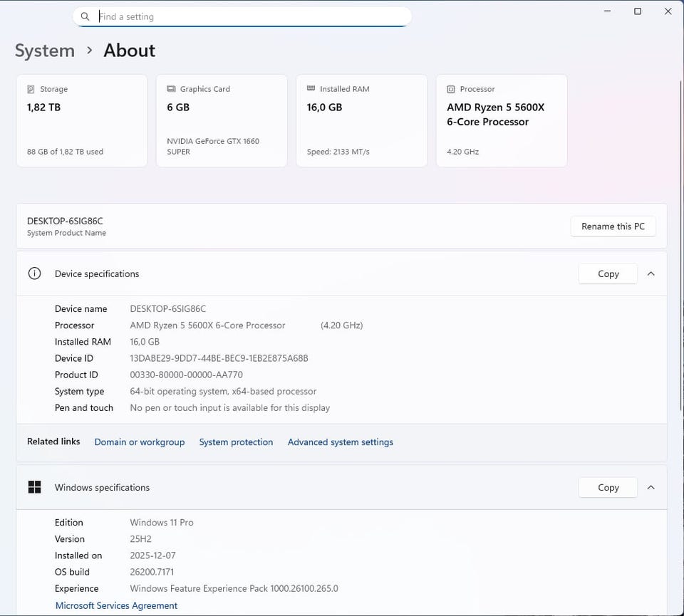Viewport: 684px width, 616px height.
Task: Focus the Find a setting field
Action: pyautogui.click(x=249, y=16)
